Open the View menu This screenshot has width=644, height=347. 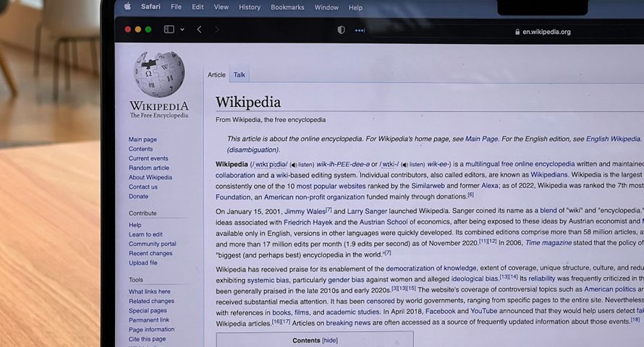coord(221,7)
